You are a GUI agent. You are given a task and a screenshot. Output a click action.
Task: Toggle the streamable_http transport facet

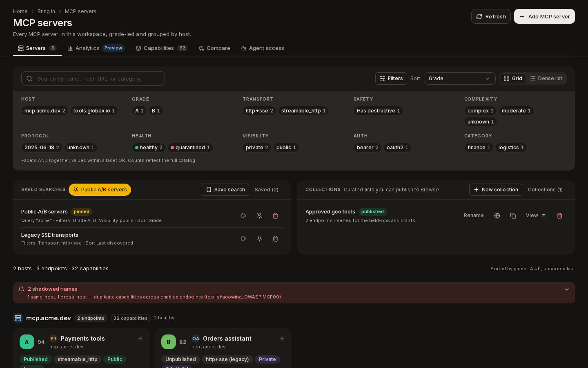[x=303, y=111]
